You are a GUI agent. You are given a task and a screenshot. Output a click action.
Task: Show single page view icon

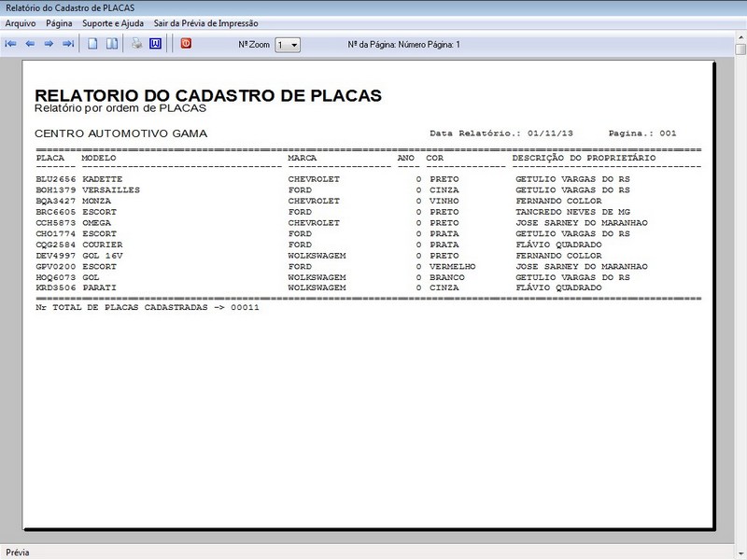(92, 44)
